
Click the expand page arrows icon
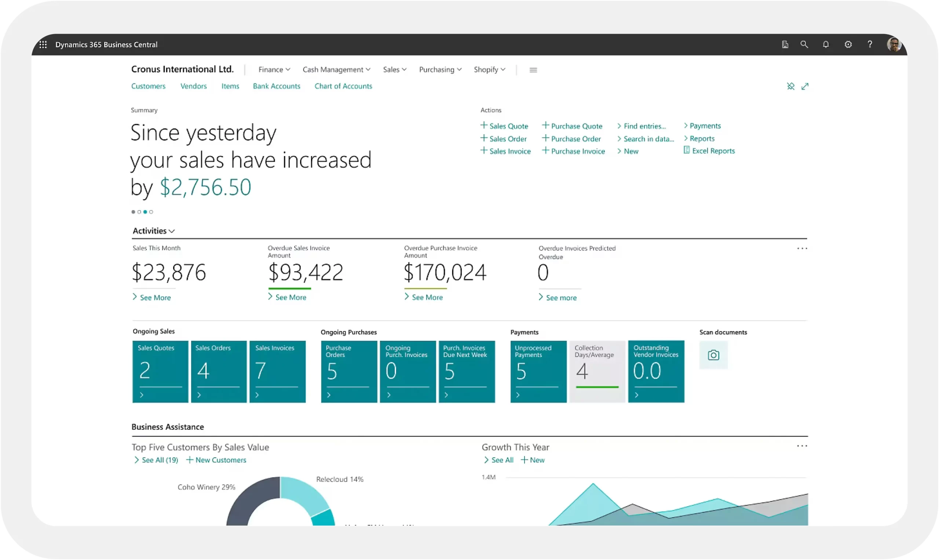coord(805,86)
